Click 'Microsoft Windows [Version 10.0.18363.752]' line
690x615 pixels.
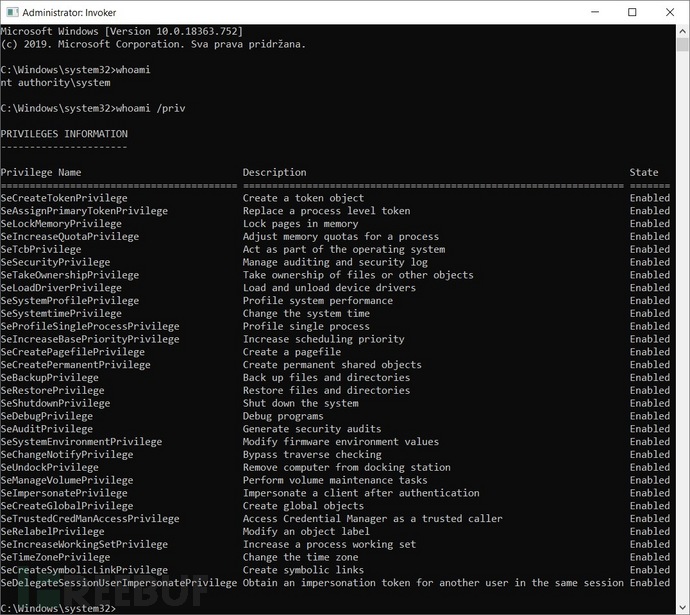click(x=122, y=31)
